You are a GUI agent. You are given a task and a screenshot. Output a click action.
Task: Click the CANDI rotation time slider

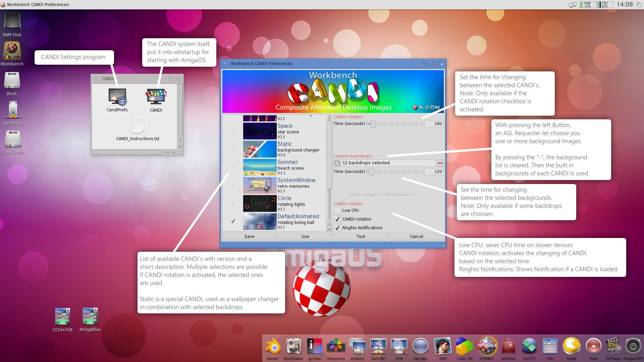[373, 124]
